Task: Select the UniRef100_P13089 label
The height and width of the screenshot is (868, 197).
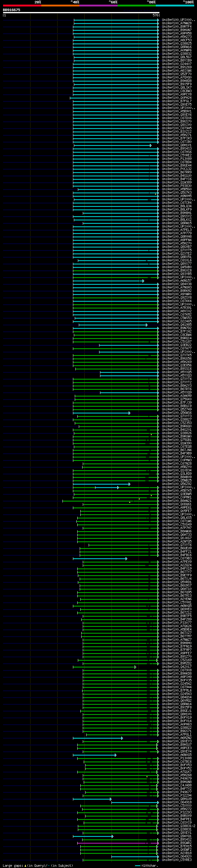Action: coord(177,159)
